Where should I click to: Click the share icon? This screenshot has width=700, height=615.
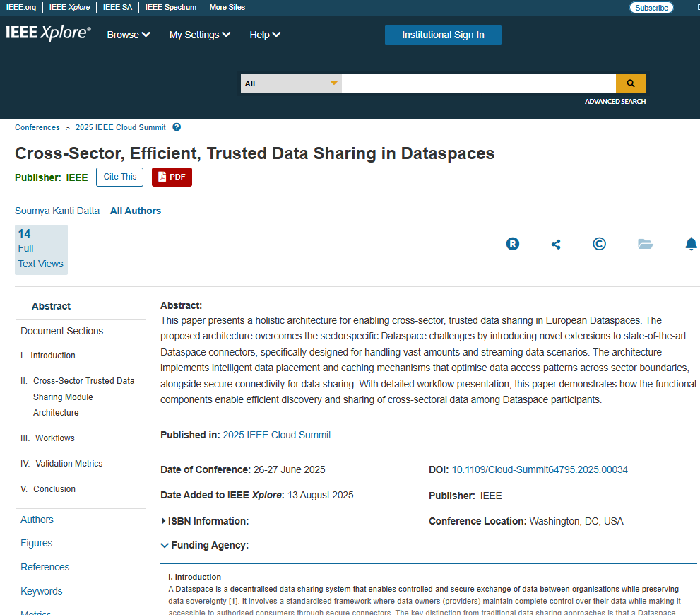point(556,245)
